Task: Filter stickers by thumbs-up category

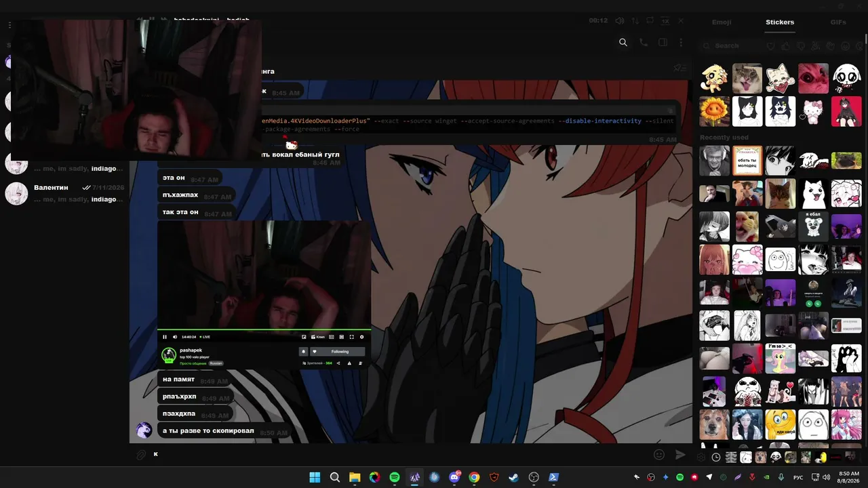Action: click(x=785, y=46)
